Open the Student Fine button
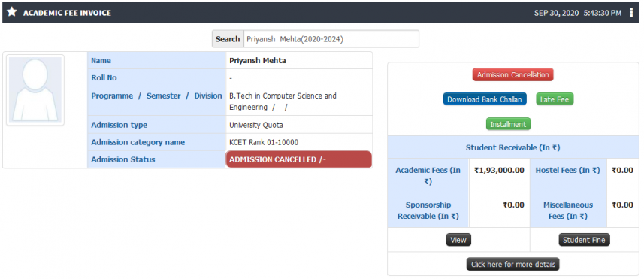Image resolution: width=644 pixels, height=279 pixels. (584, 240)
